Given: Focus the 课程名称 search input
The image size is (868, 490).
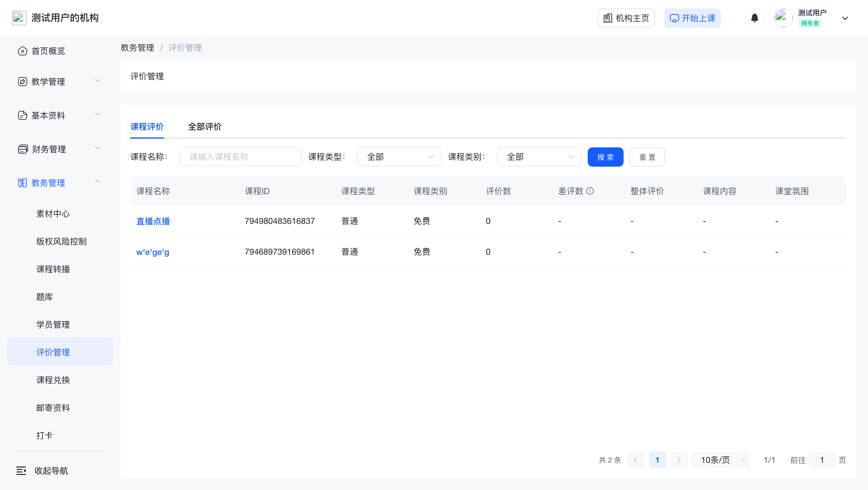Looking at the screenshot, I should pos(241,157).
